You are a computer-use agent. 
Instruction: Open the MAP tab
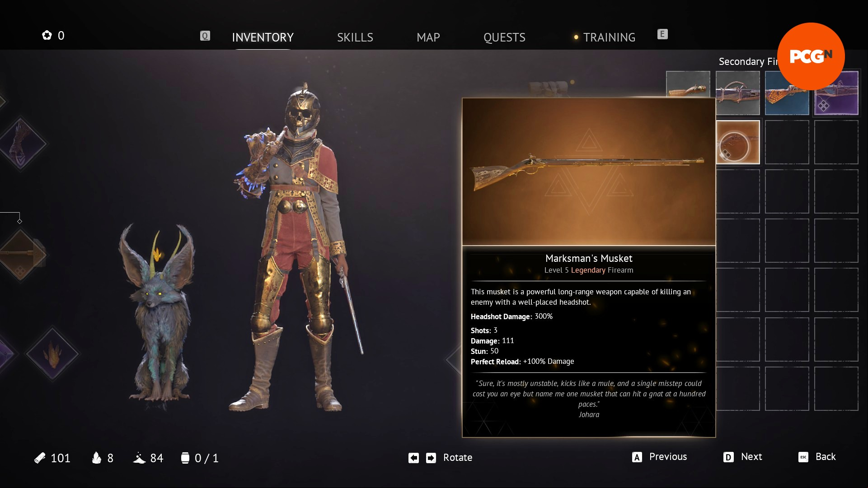[x=428, y=37]
